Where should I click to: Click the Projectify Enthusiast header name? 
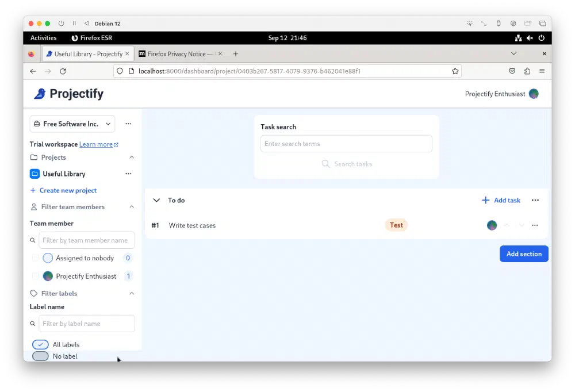pyautogui.click(x=495, y=94)
